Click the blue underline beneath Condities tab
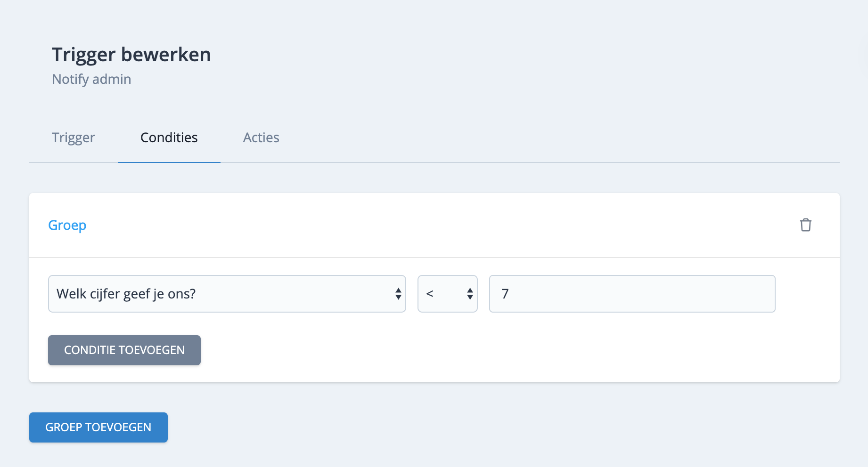The height and width of the screenshot is (467, 868). [x=169, y=162]
